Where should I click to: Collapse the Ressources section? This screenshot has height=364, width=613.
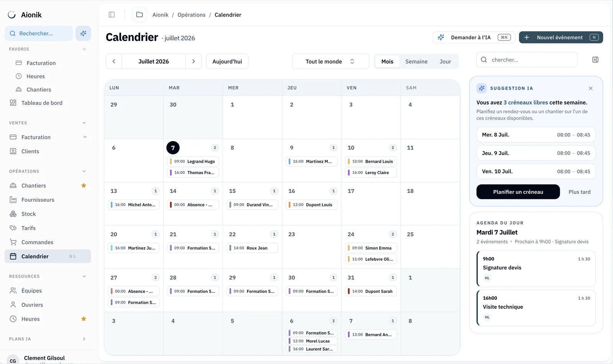84,276
